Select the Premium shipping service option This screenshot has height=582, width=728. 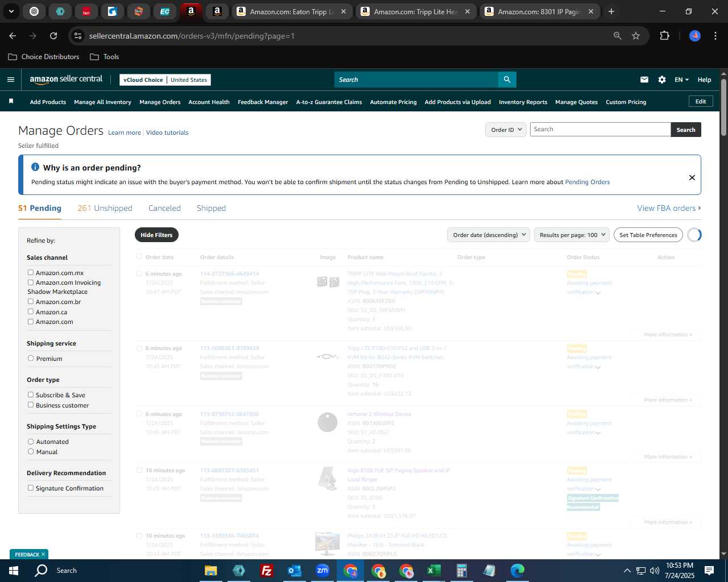tap(31, 358)
